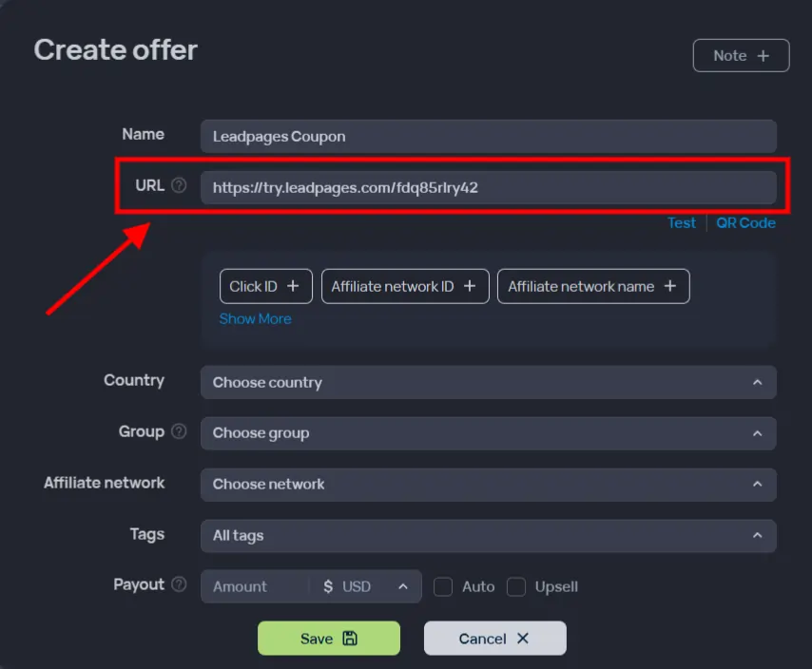This screenshot has height=669, width=812.
Task: Save the offer
Action: click(x=329, y=639)
